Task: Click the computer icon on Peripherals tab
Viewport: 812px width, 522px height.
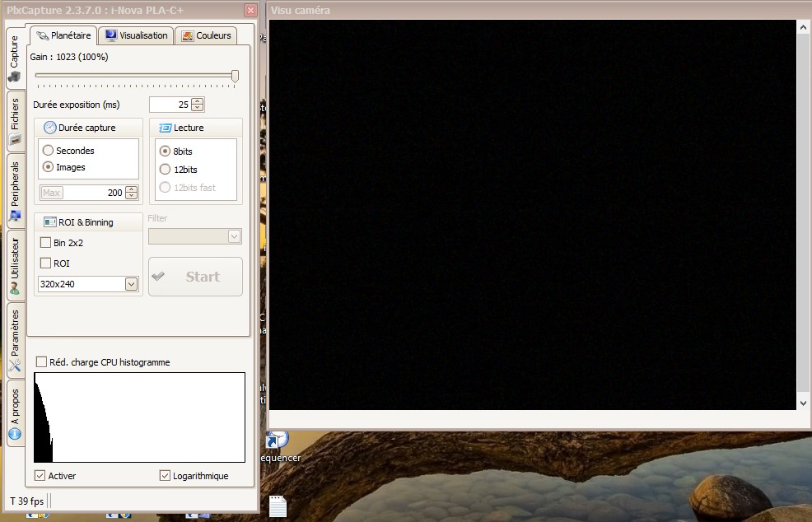Action: click(15, 216)
